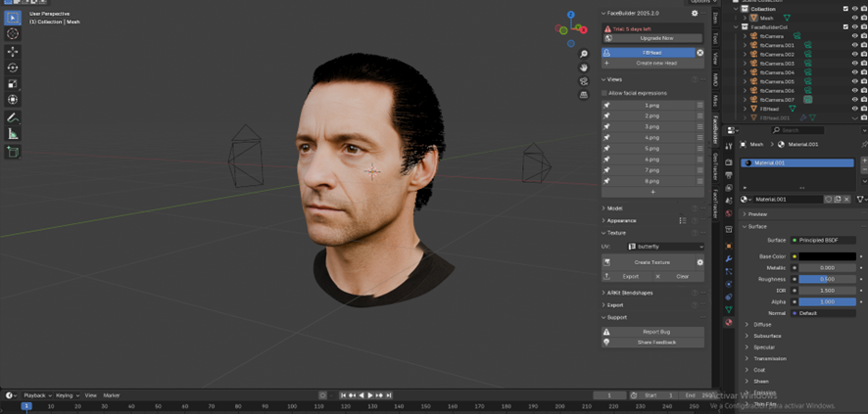Open the UV butterfly dropdown
The image size is (868, 414).
click(664, 247)
